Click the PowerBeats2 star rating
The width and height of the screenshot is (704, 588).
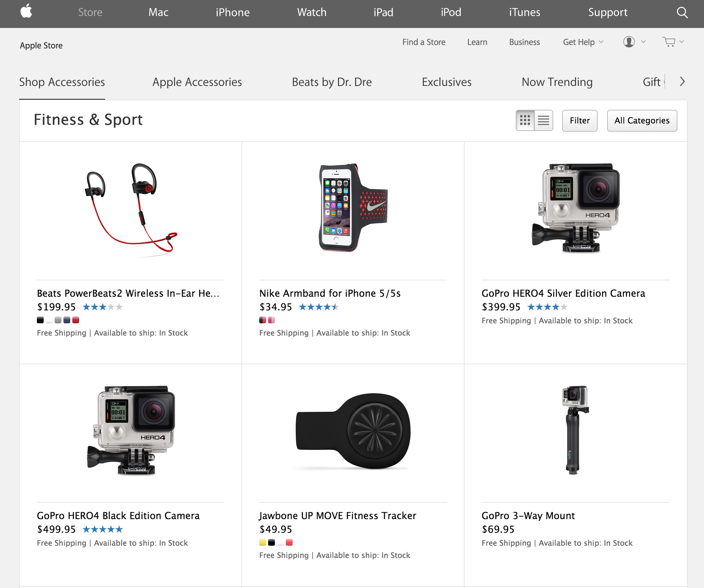coord(102,307)
